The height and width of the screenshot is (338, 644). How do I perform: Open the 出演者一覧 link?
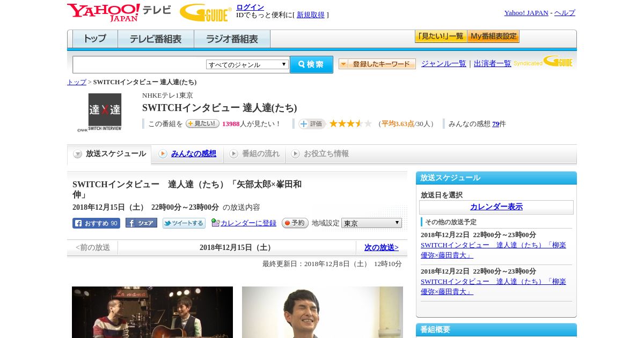[x=493, y=64]
